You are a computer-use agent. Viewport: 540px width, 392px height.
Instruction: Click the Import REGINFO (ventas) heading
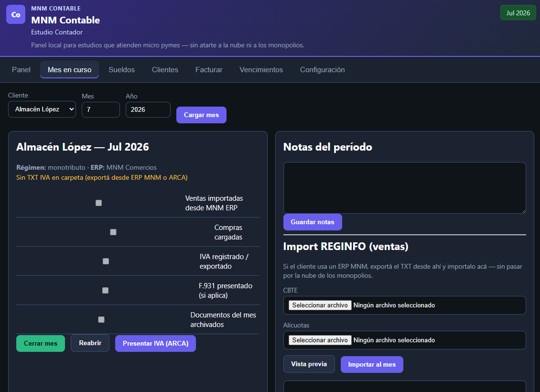[346, 247]
